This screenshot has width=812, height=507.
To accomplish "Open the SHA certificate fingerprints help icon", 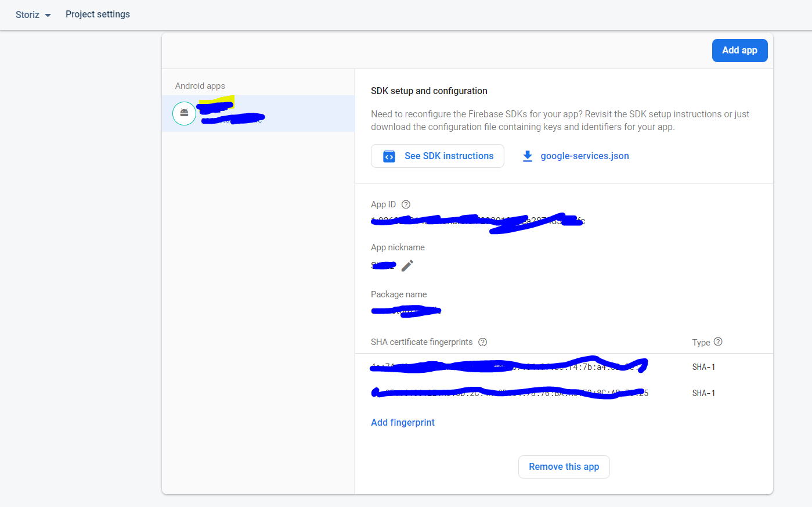I will point(482,342).
